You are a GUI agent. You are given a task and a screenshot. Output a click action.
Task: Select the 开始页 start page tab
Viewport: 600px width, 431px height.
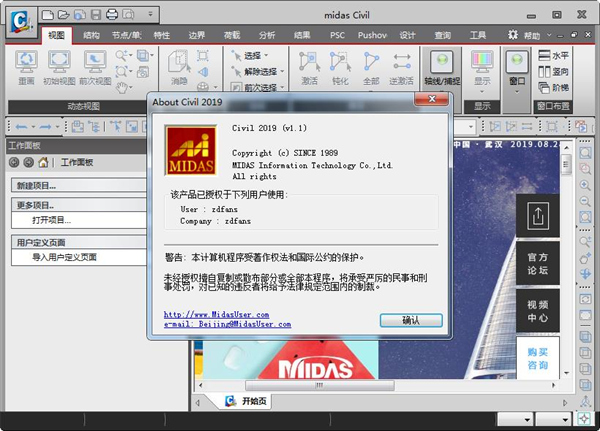click(247, 401)
